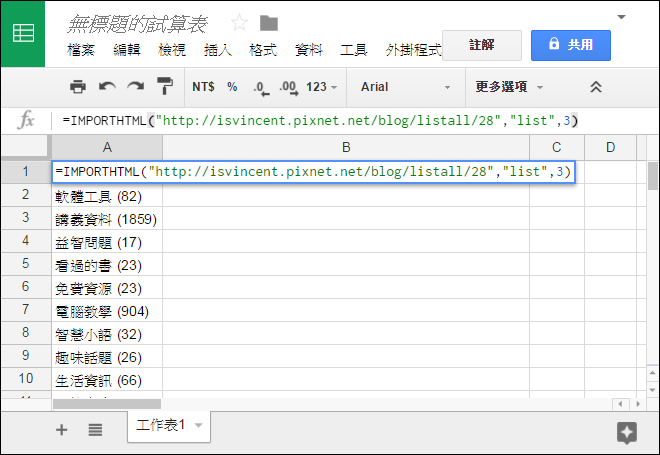Open the Arial font dropdown

point(405,87)
